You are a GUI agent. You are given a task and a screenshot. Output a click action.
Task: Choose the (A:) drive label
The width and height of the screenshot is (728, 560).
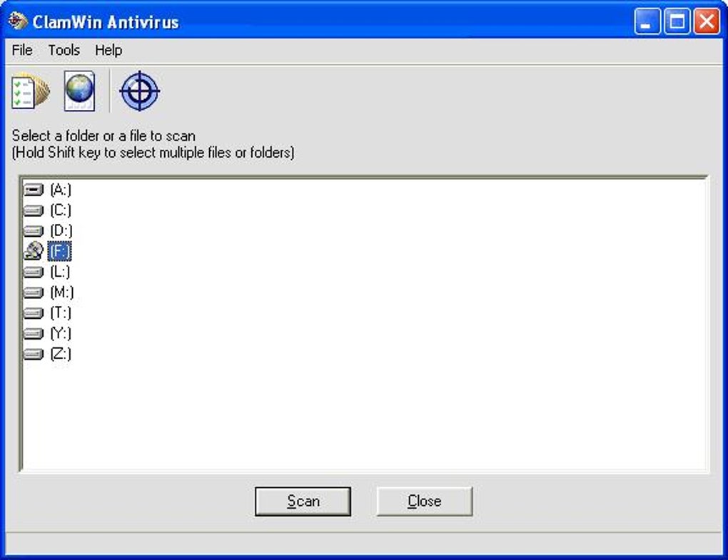pos(61,190)
